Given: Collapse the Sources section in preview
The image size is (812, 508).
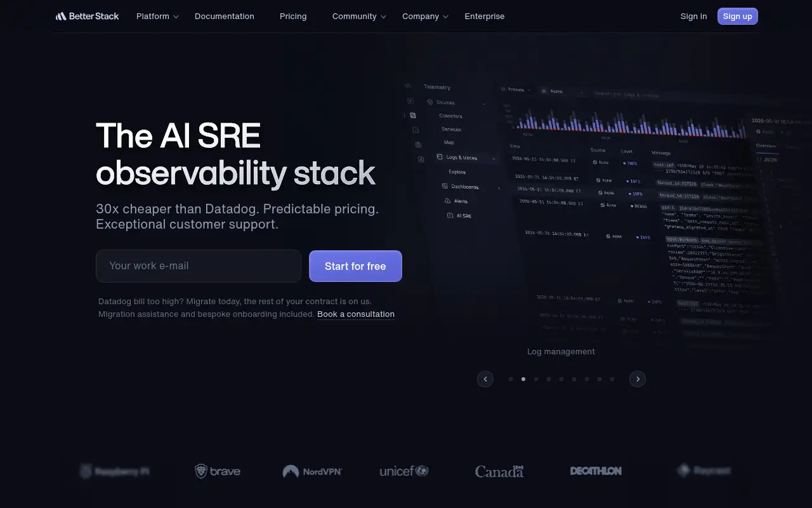Looking at the screenshot, I should 484,103.
